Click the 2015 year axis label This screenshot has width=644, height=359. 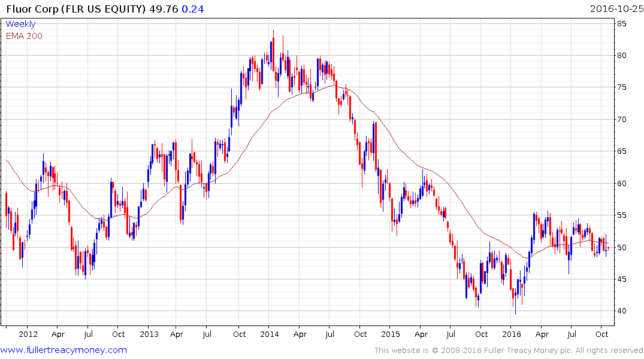click(x=390, y=334)
